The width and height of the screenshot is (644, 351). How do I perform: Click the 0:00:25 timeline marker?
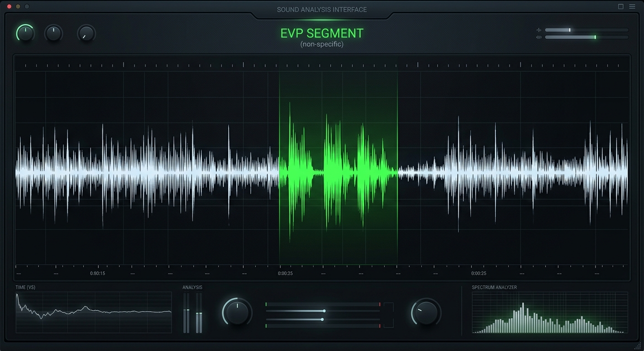[x=285, y=273]
